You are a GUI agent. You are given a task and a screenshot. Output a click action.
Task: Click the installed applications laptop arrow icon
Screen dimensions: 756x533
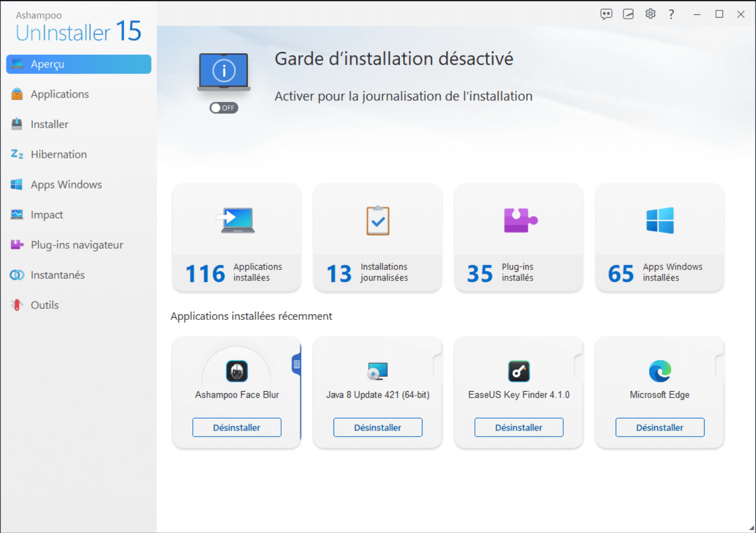pos(236,220)
